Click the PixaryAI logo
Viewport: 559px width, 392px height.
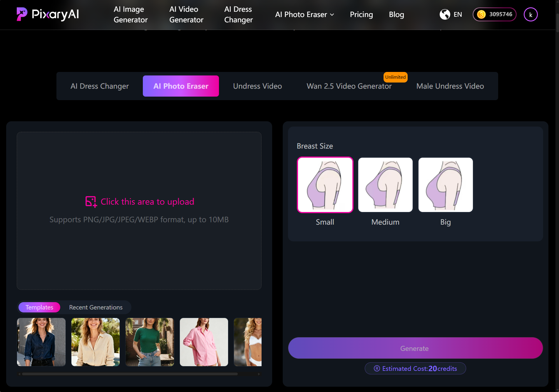pyautogui.click(x=48, y=14)
